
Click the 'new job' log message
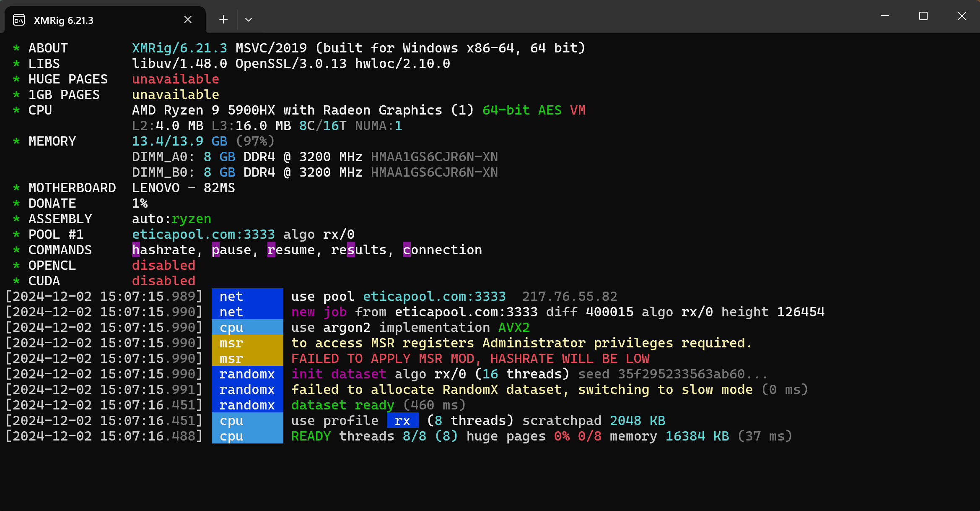(319, 312)
